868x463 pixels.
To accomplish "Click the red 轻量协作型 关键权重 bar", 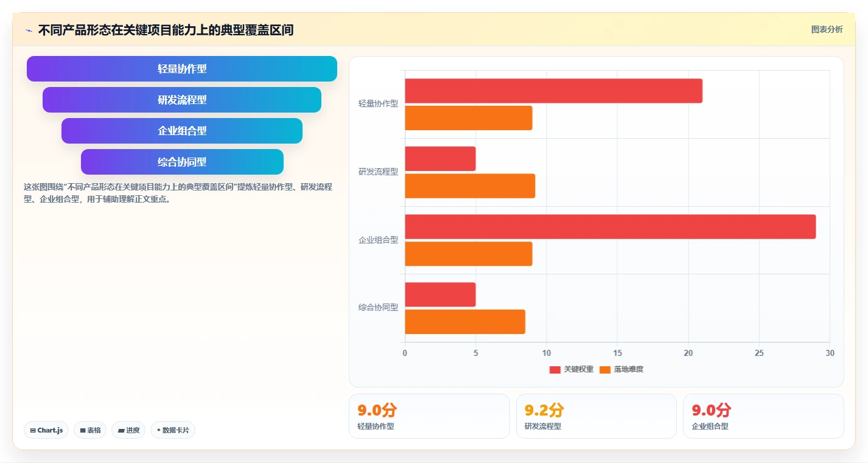I will [553, 91].
